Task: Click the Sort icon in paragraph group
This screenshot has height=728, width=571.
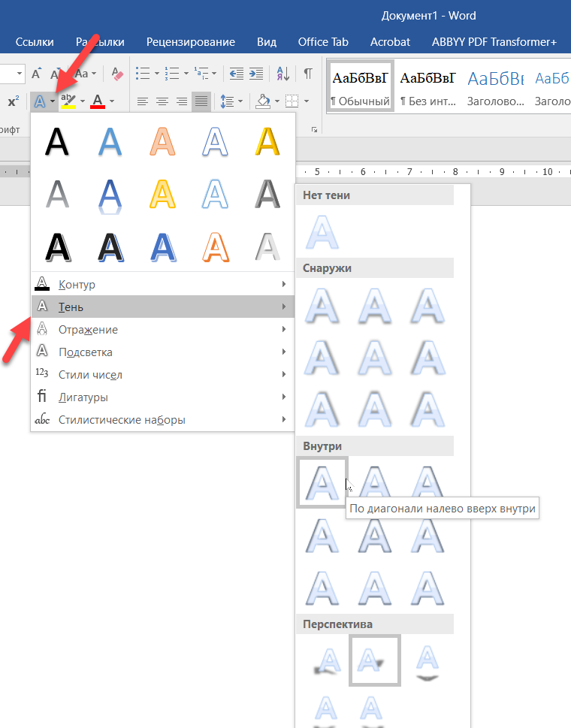Action: click(x=282, y=74)
